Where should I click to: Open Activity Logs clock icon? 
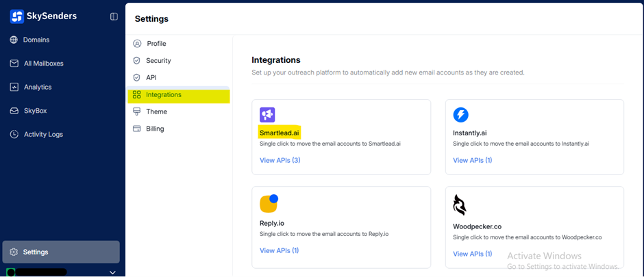[14, 134]
